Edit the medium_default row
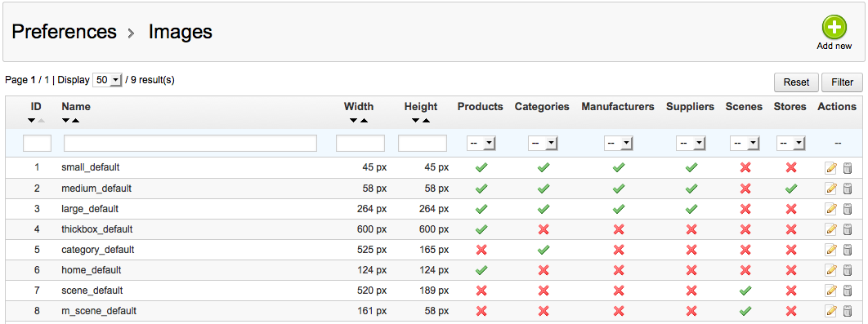This screenshot has height=324, width=868. pyautogui.click(x=830, y=189)
